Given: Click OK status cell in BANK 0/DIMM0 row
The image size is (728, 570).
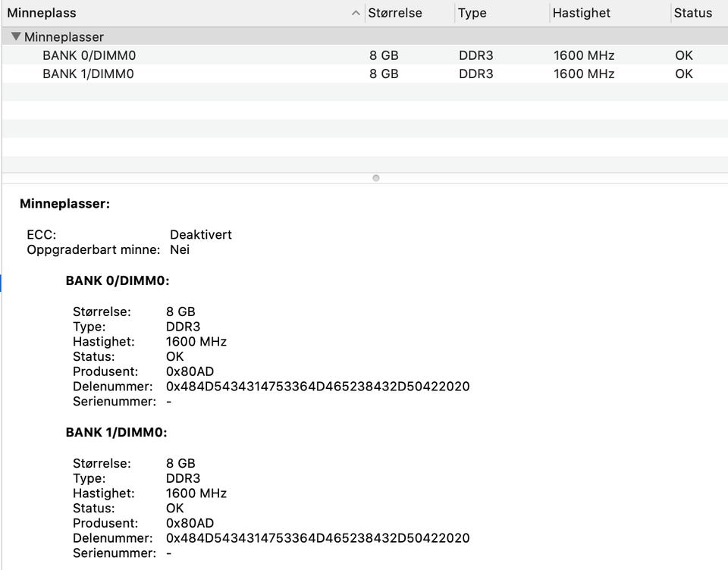Looking at the screenshot, I should coord(684,55).
